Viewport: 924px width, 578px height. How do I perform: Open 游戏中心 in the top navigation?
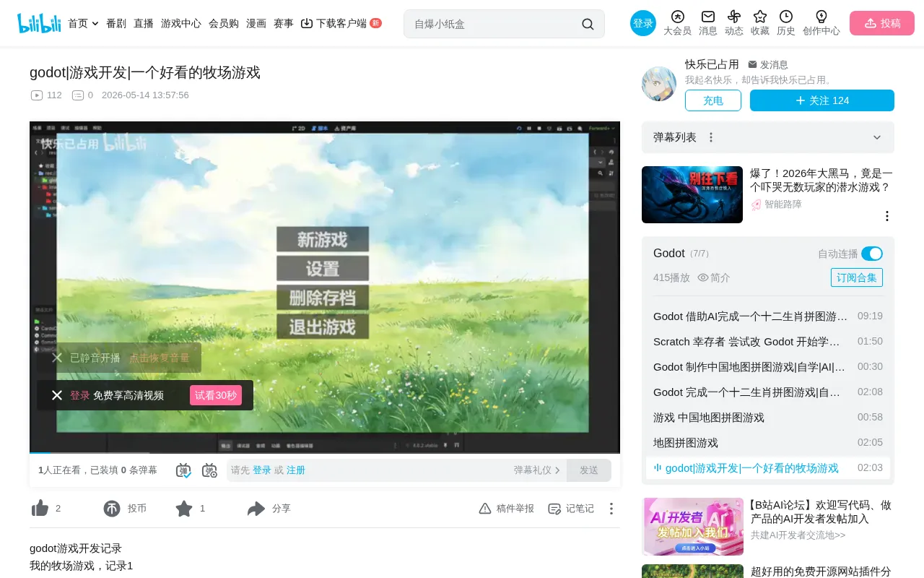[x=181, y=23]
